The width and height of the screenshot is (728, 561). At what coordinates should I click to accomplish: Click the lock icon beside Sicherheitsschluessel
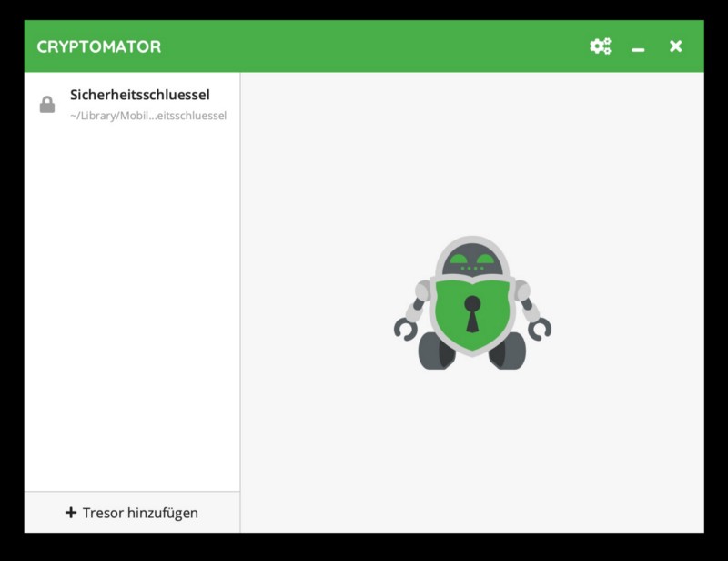pyautogui.click(x=47, y=105)
